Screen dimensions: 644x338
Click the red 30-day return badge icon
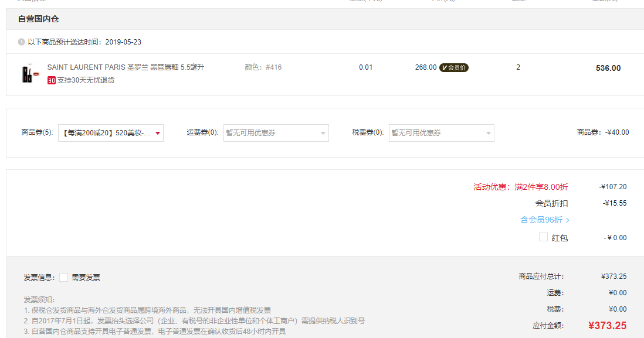point(52,80)
